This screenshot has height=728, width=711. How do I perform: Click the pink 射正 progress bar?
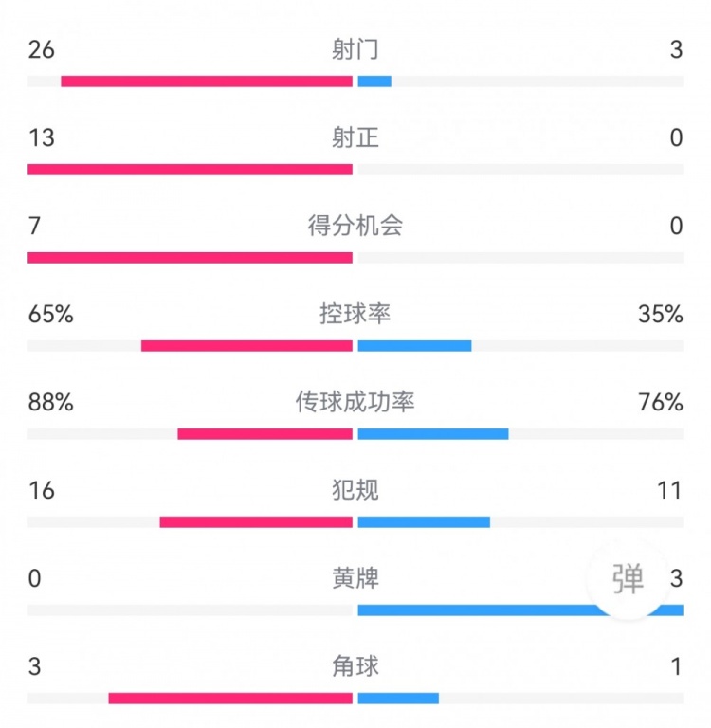point(190,170)
